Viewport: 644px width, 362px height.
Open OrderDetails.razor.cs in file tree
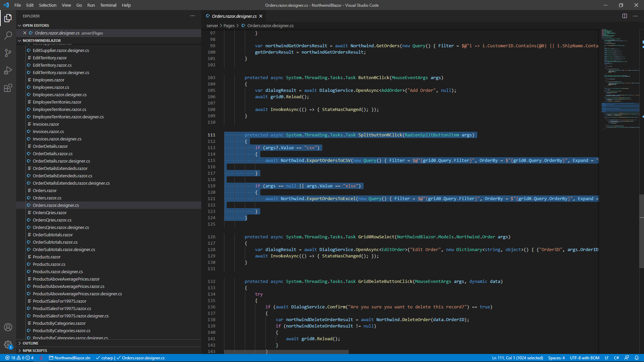click(53, 154)
